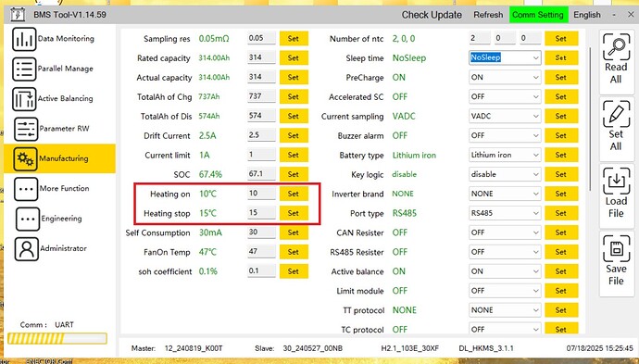Click the Read All magnifier icon

(616, 46)
